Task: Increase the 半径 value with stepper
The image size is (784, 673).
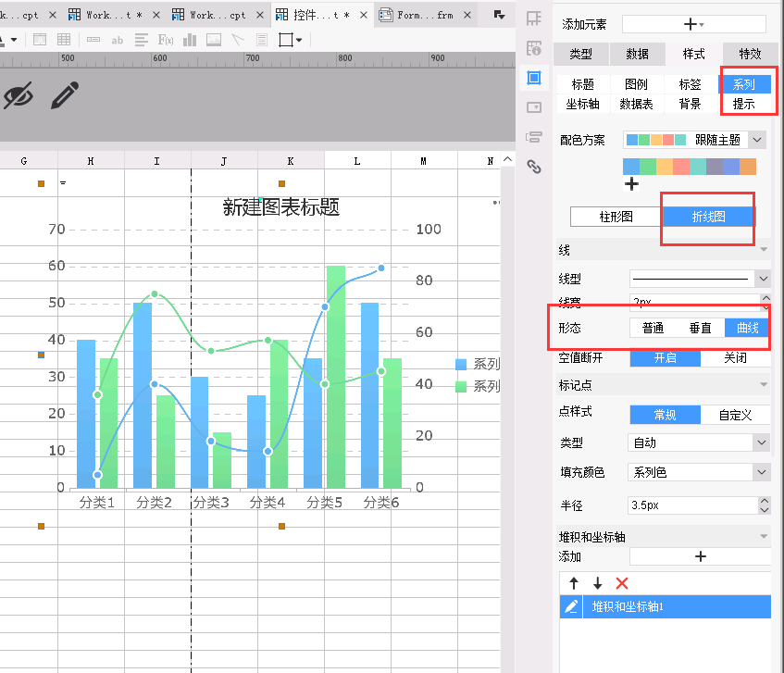Action: coord(764,501)
